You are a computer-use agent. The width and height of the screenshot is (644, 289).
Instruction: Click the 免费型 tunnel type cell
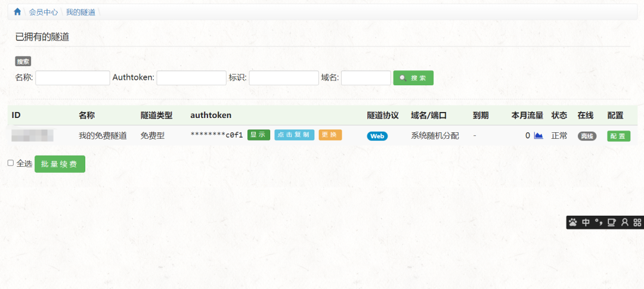click(x=153, y=135)
